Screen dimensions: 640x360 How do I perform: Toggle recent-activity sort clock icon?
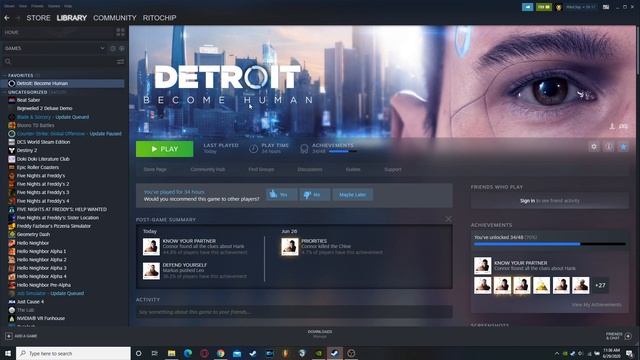[x=113, y=48]
